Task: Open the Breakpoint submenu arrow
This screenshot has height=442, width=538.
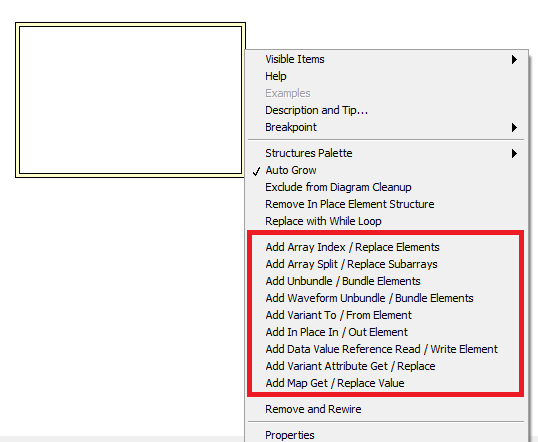Action: coord(514,127)
